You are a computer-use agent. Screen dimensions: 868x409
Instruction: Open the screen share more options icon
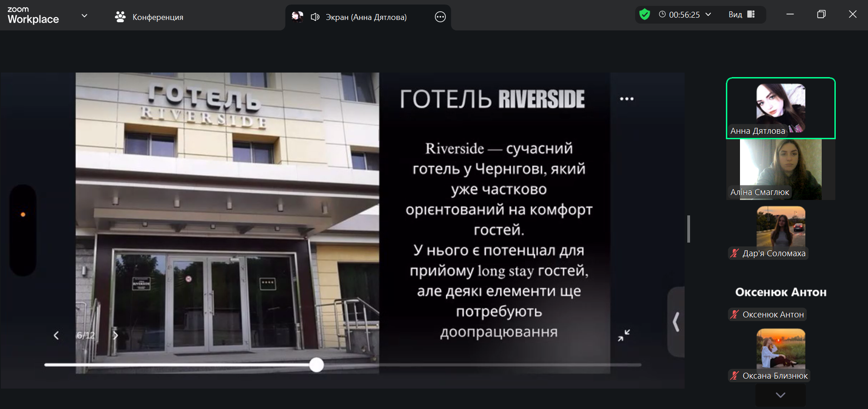pyautogui.click(x=440, y=17)
